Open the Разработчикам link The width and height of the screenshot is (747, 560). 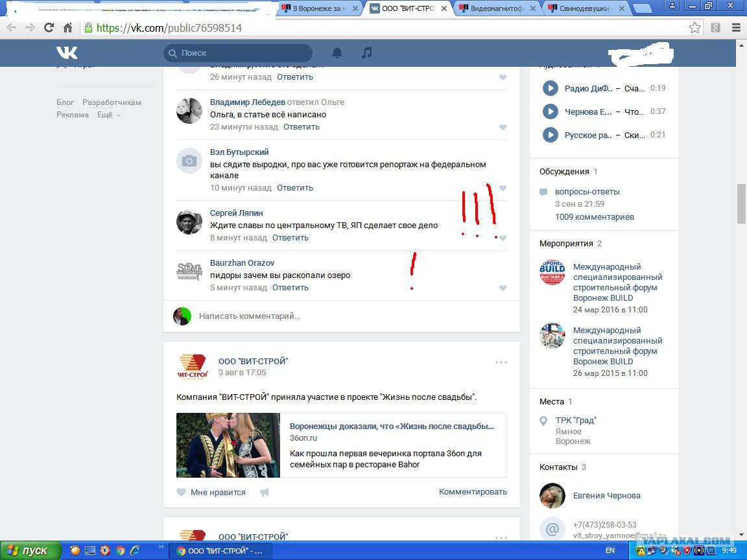112,102
